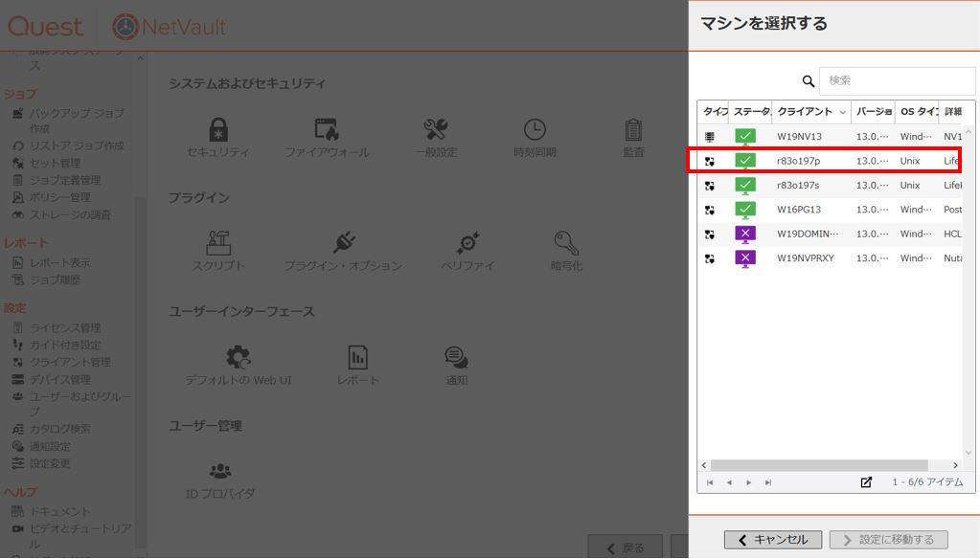Click the NetVault logo in header

pyautogui.click(x=170, y=27)
